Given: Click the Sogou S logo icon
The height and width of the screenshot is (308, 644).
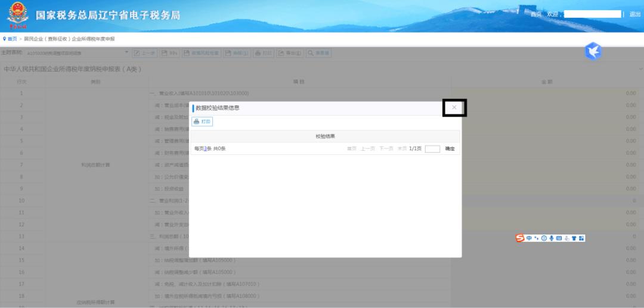Looking at the screenshot, I should pyautogui.click(x=520, y=238).
